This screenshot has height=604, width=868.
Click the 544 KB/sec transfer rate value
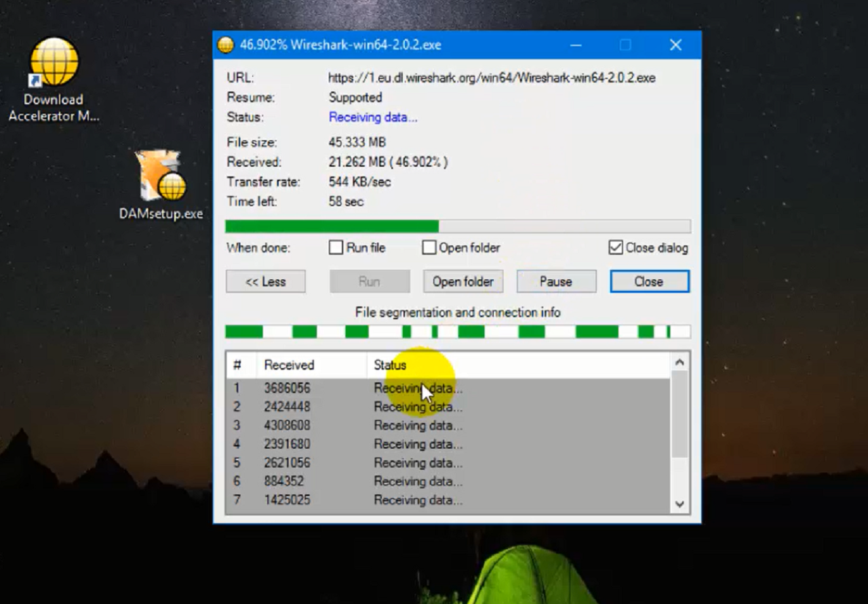pos(360,182)
